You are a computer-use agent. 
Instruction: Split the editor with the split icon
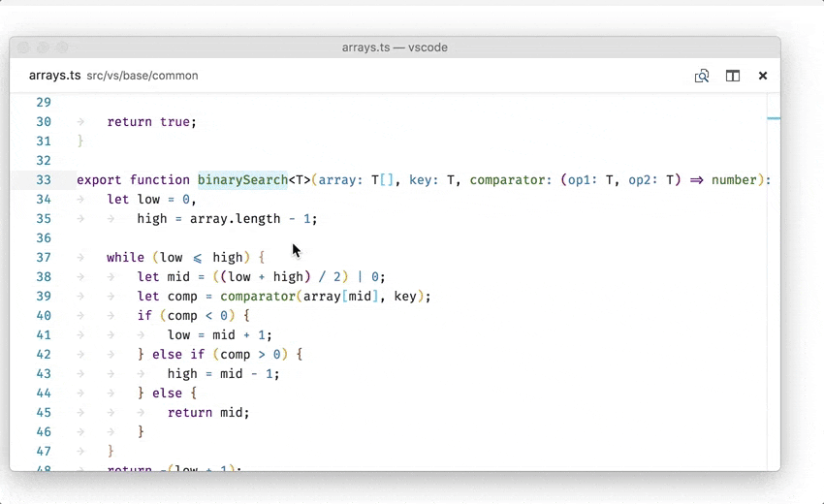(733, 76)
